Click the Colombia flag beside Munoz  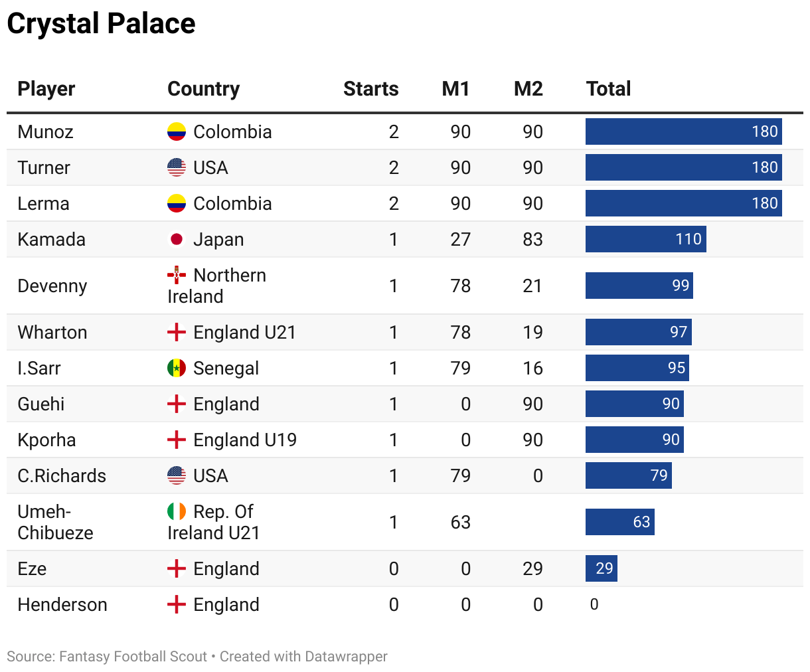pos(176,131)
